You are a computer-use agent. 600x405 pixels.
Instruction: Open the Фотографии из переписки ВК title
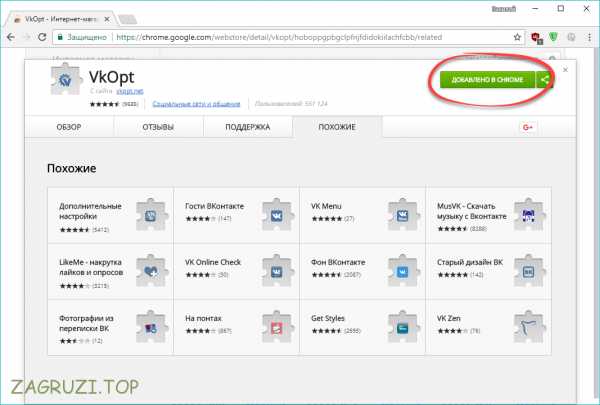pos(86,323)
